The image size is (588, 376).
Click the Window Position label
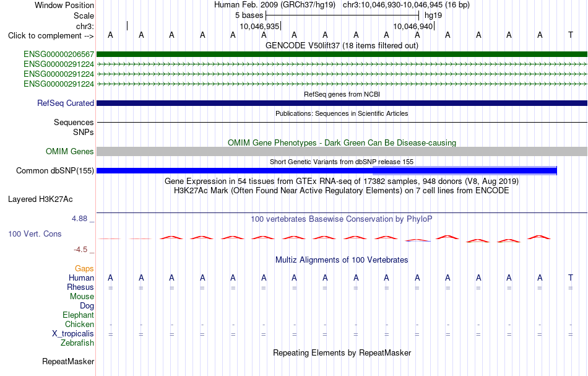click(64, 5)
